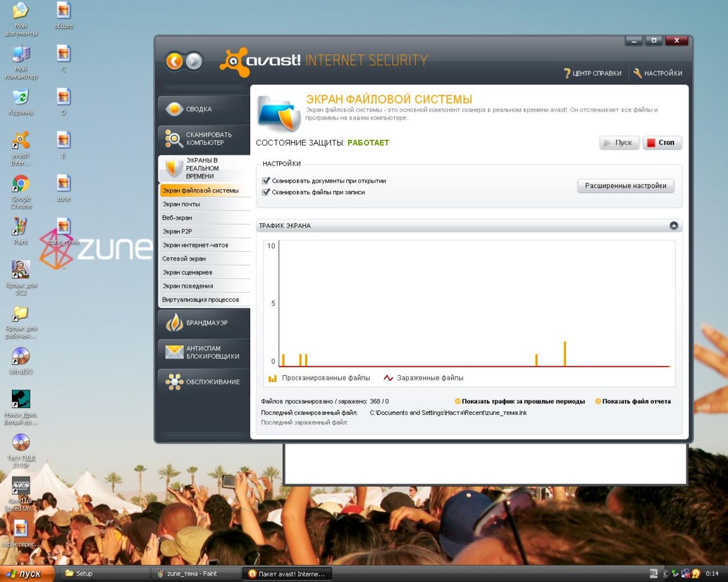
Task: Select Экран почты in sidebar
Action: click(181, 204)
